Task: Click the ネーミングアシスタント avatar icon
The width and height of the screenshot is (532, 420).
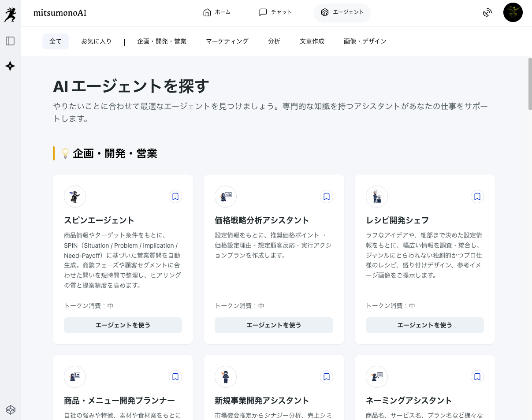Action: 377,377
